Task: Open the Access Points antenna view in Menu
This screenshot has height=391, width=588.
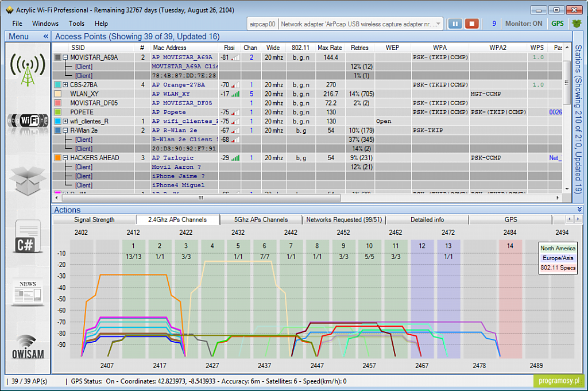Action: pos(28,68)
